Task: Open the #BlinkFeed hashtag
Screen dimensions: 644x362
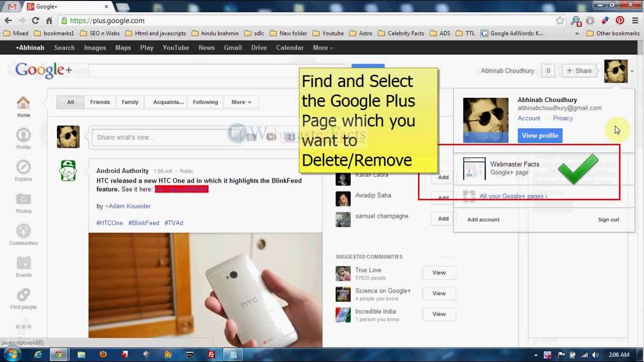Action: (x=143, y=223)
